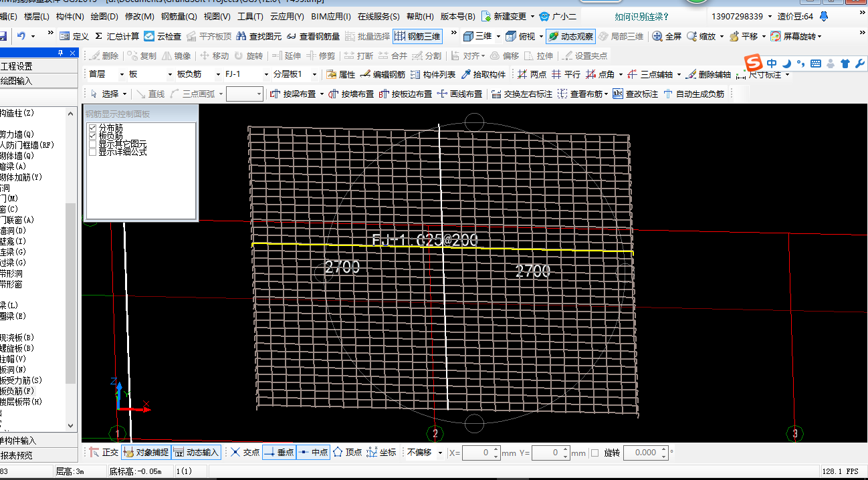Toggle 动态输入 dynamic input
This screenshot has width=868, height=480.
[196, 453]
